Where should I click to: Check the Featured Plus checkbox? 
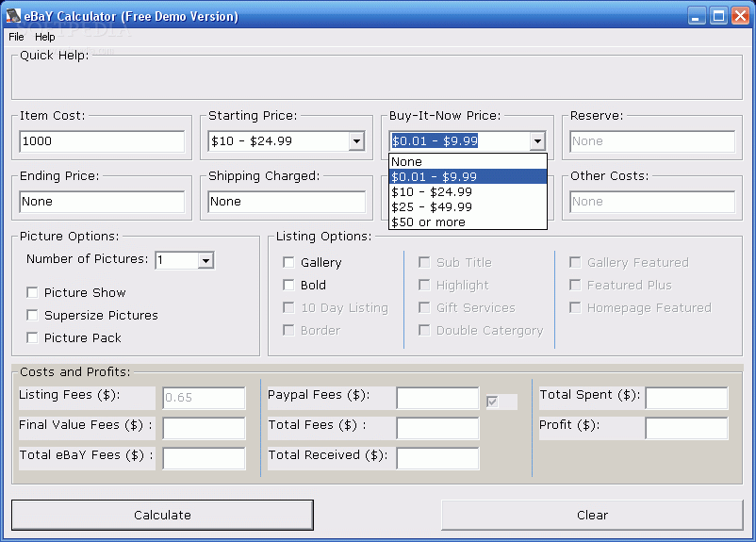(575, 285)
